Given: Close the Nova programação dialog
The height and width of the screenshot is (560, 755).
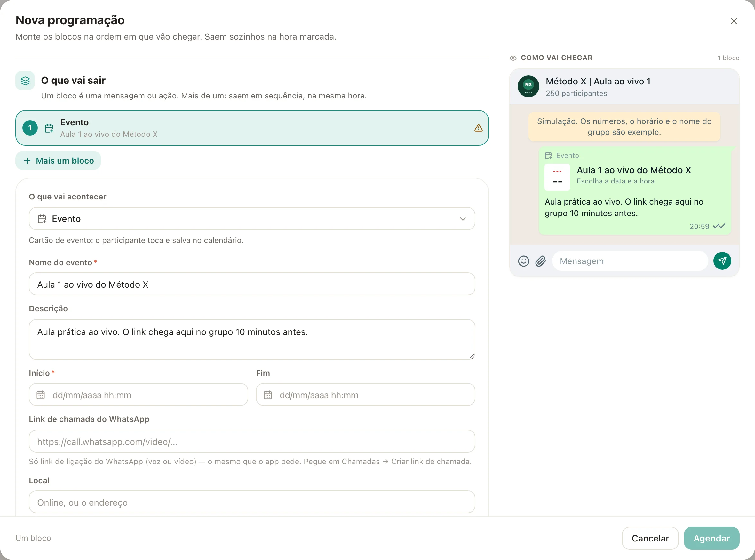Looking at the screenshot, I should coord(734,21).
